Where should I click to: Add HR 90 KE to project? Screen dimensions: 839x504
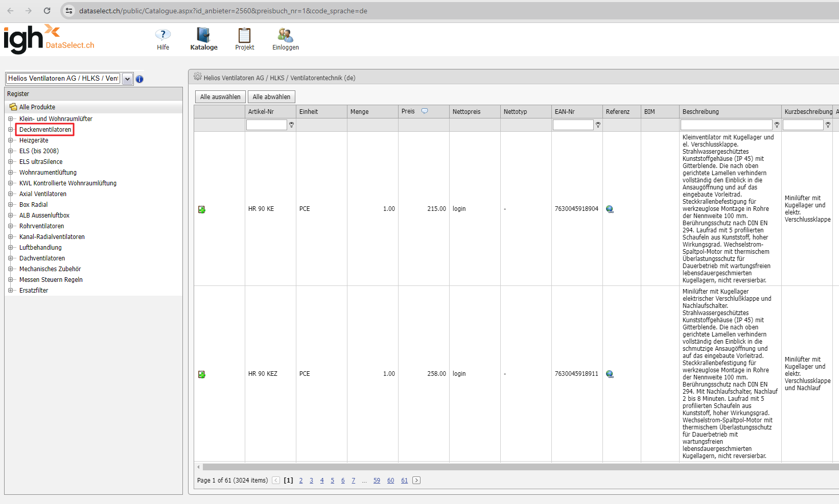202,209
